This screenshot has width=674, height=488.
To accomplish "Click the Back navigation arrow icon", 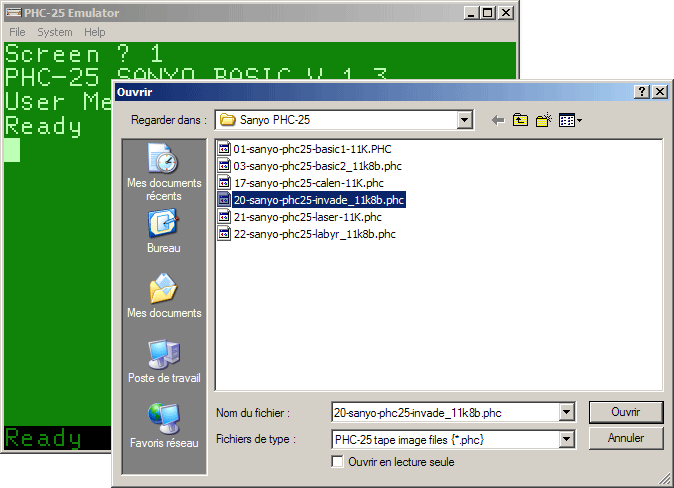I will (497, 120).
